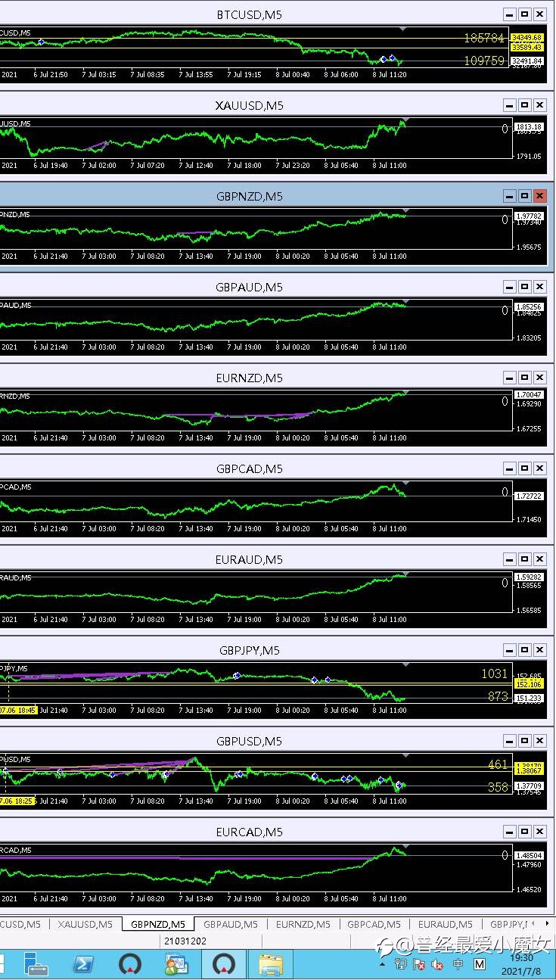Maximize the GBPUSD,M5 chart window
The height and width of the screenshot is (980, 556).
tap(524, 741)
